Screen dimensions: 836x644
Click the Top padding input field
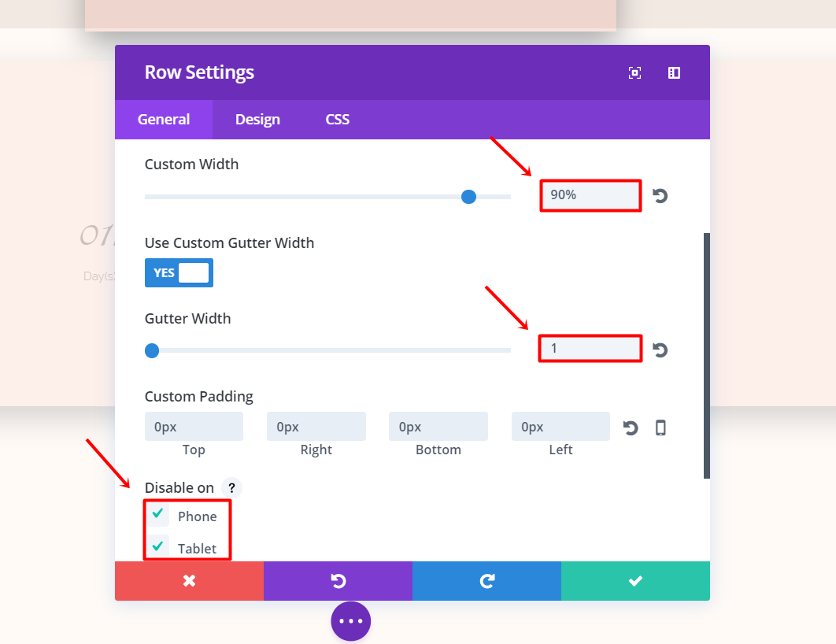coord(194,427)
